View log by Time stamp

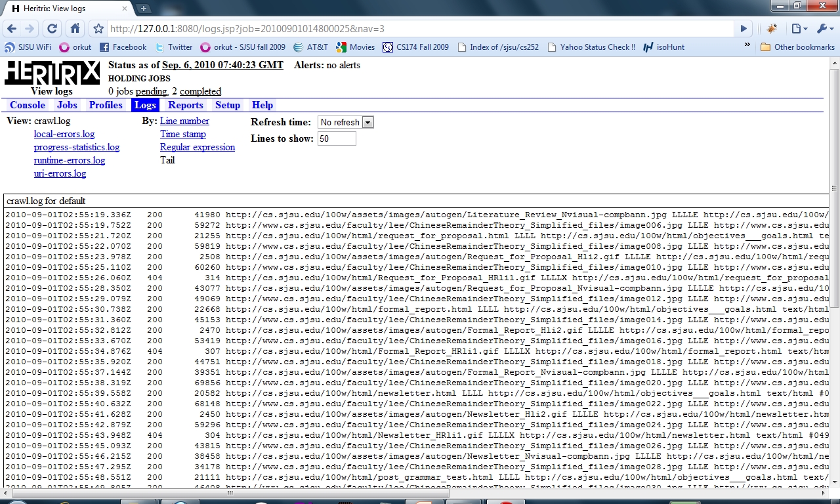coord(183,134)
